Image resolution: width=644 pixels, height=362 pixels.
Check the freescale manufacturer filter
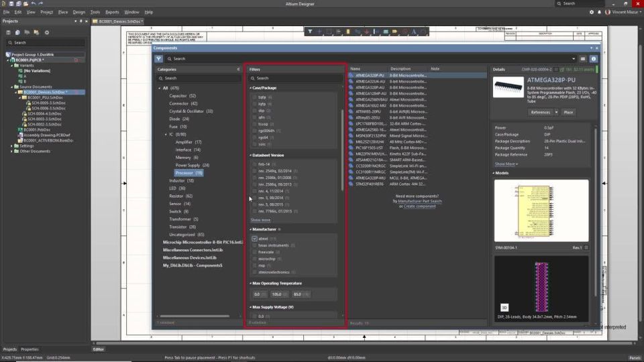click(254, 252)
